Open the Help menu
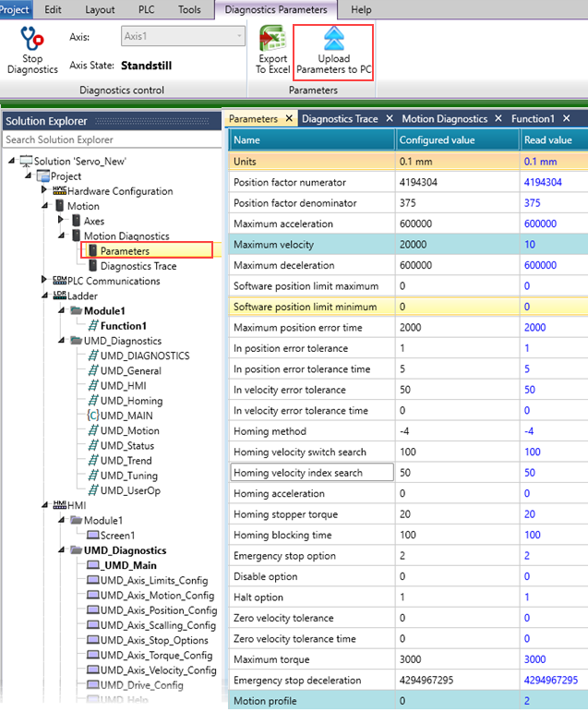Screen dimensions: 588x712 (361, 9)
